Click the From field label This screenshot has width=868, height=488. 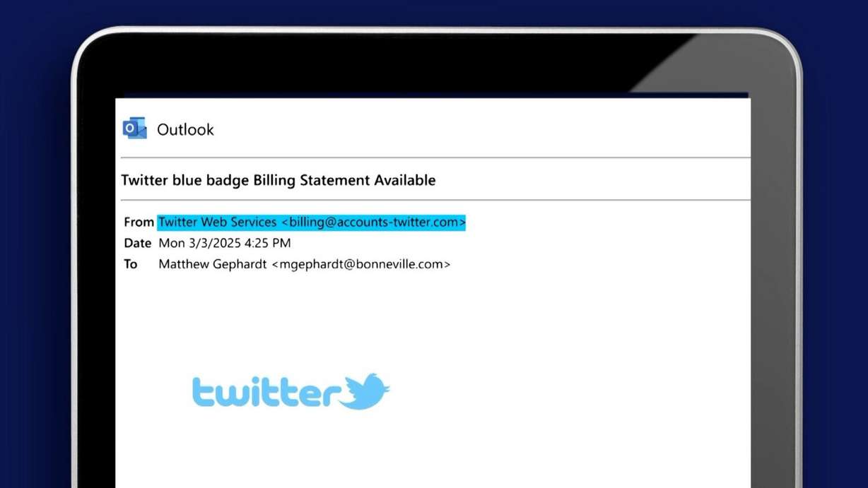[138, 222]
